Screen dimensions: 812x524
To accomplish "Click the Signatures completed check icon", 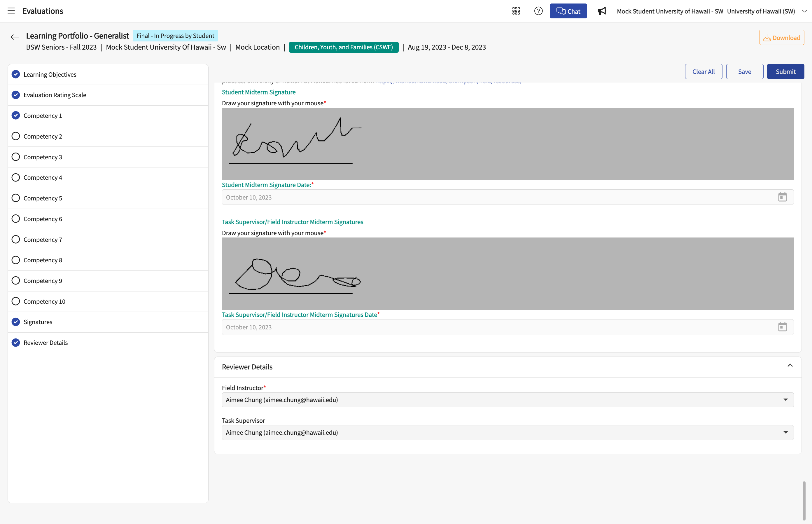I will 16,322.
